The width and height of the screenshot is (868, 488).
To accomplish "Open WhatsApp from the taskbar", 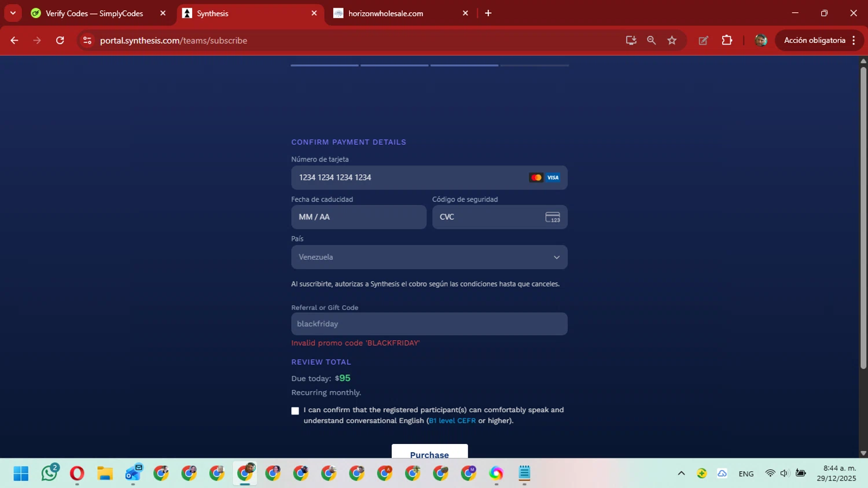I will (x=49, y=474).
